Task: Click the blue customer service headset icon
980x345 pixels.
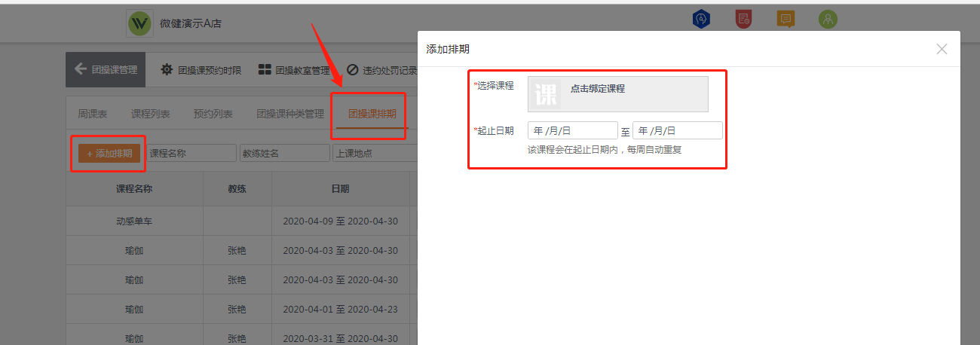Action: 701,20
